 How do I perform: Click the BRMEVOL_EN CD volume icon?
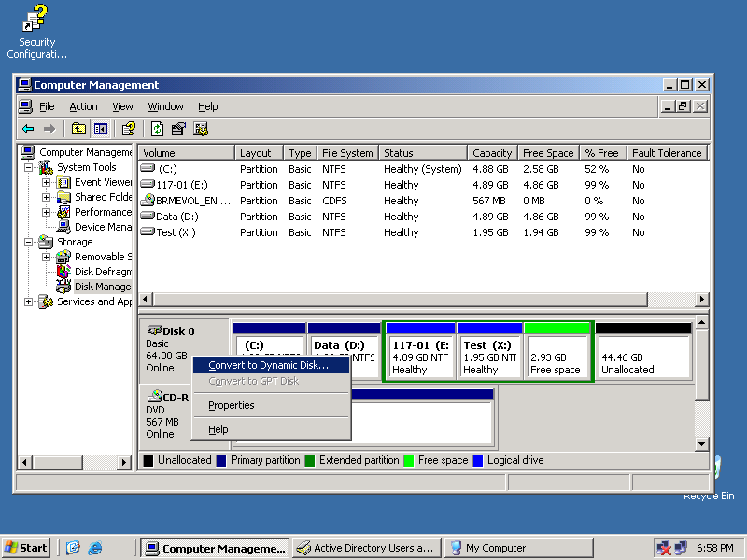148,201
